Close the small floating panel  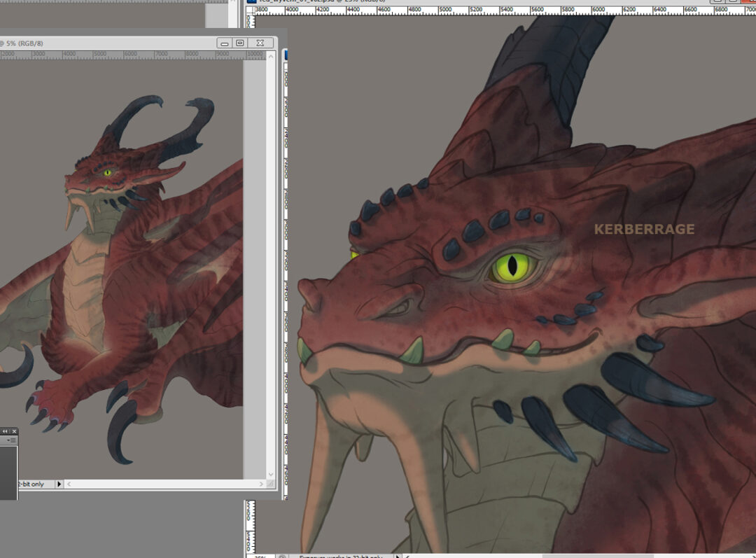14,431
